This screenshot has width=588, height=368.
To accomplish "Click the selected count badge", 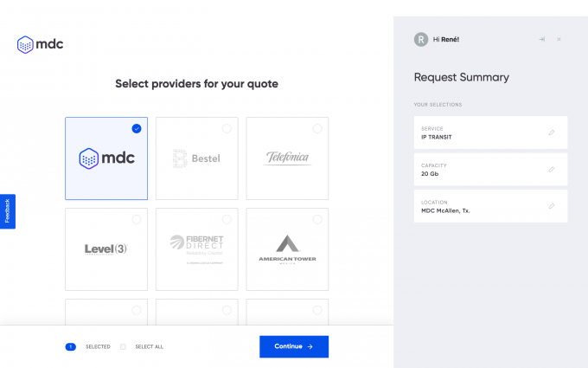I will tap(71, 346).
